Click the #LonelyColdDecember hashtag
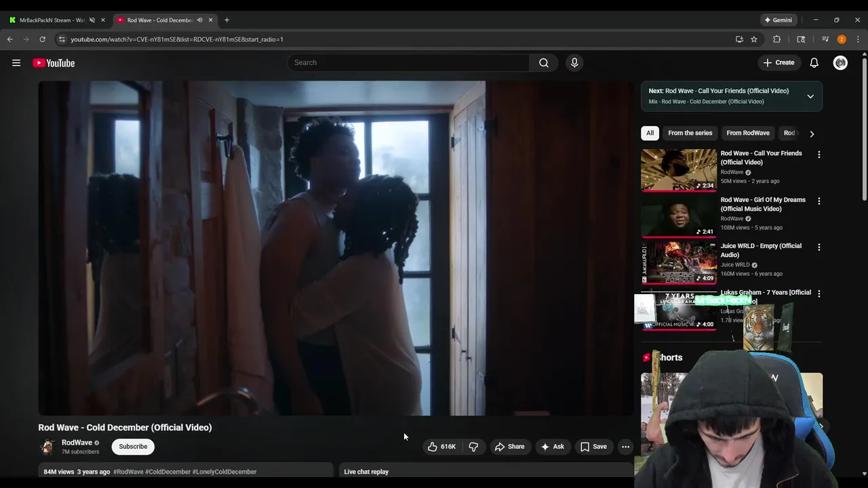868x488 pixels. click(224, 472)
